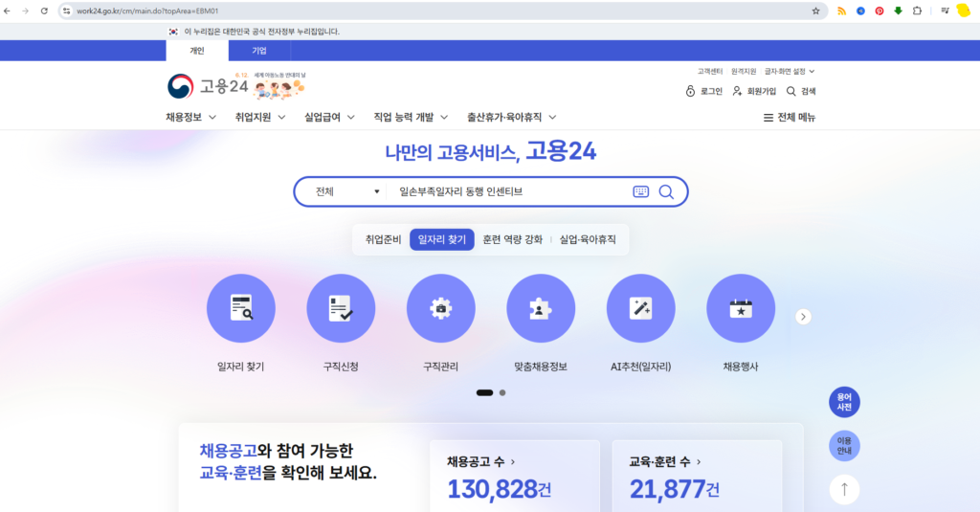The width and height of the screenshot is (980, 512).
Task: Open the 이용안내 floating button
Action: [844, 446]
